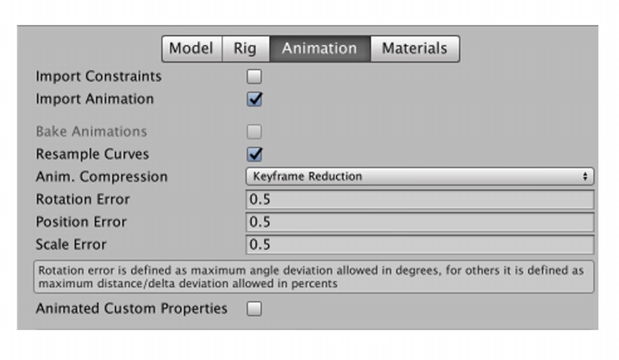Click the Rotation Error label
The image size is (619, 360).
point(83,199)
